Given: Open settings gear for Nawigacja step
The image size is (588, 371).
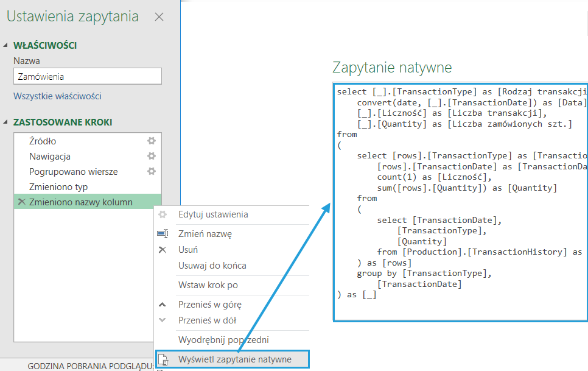Looking at the screenshot, I should coord(152,156).
